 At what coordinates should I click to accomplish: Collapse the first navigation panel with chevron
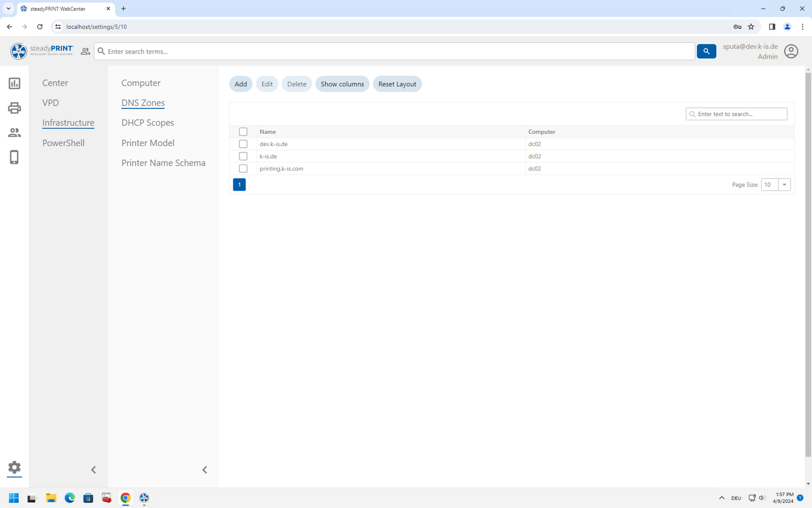94,470
